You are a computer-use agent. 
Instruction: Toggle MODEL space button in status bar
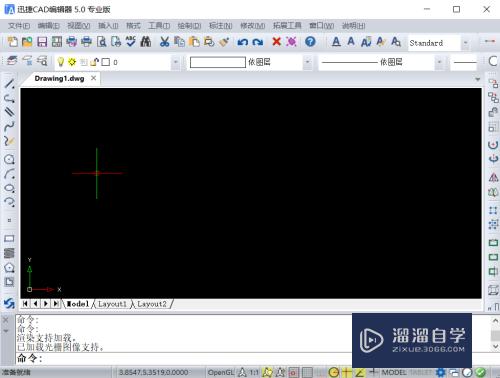[394, 372]
